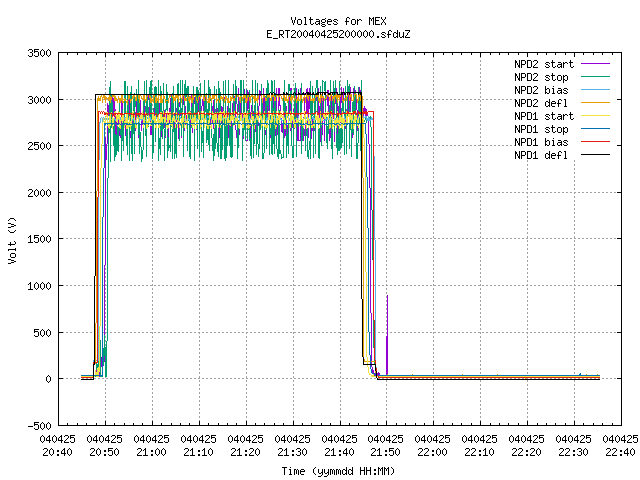Image resolution: width=640 pixels, height=480 pixels.
Task: Click the yellow NPD1 start legend line
Action: tap(595, 116)
